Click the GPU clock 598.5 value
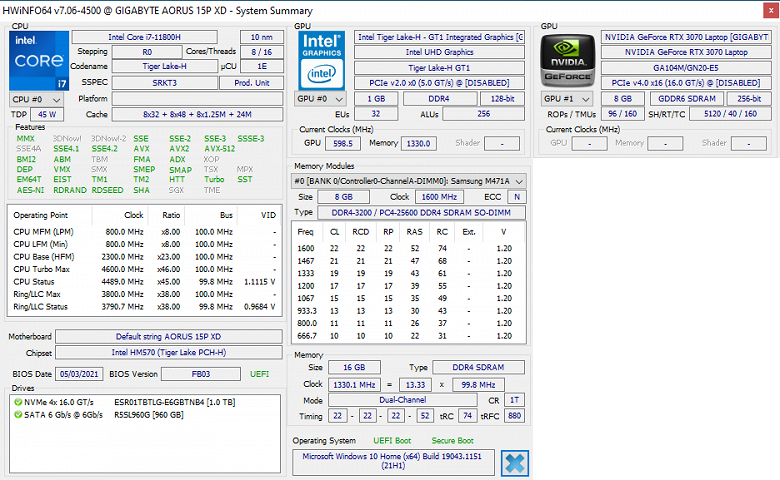780x480 pixels. 343,144
